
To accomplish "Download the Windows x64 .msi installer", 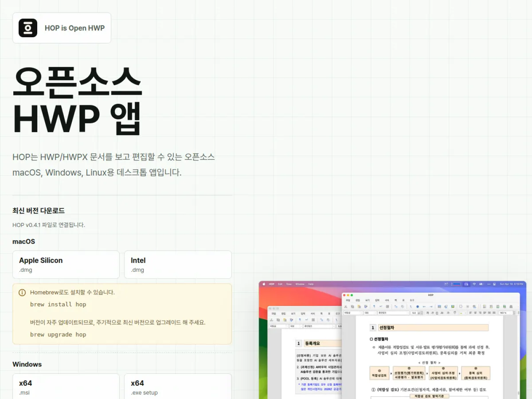I will [66, 387].
